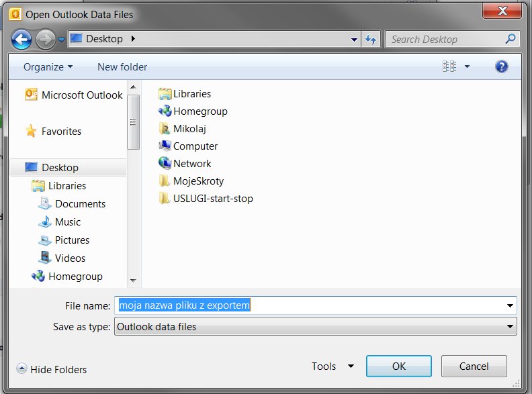Click the search magnifier icon
Viewport: 532px width, 394px height.
click(511, 39)
